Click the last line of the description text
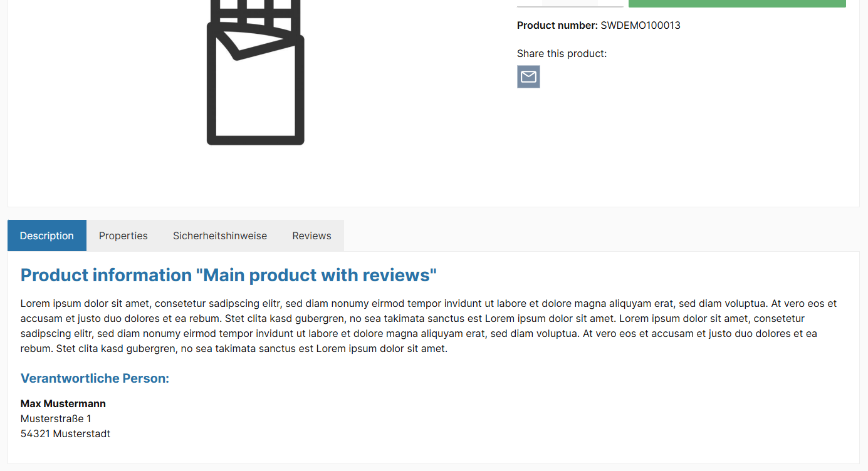Screen dimensions: 868x471 click(234, 349)
